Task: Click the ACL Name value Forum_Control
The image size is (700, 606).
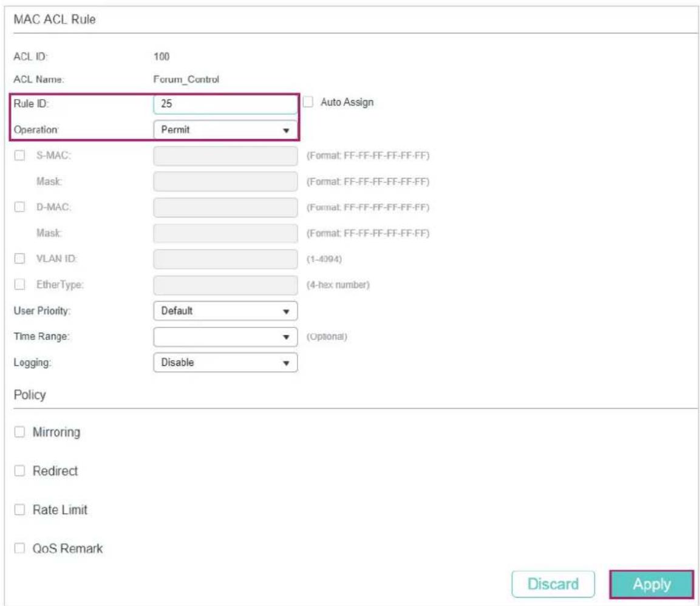Action: tap(186, 80)
